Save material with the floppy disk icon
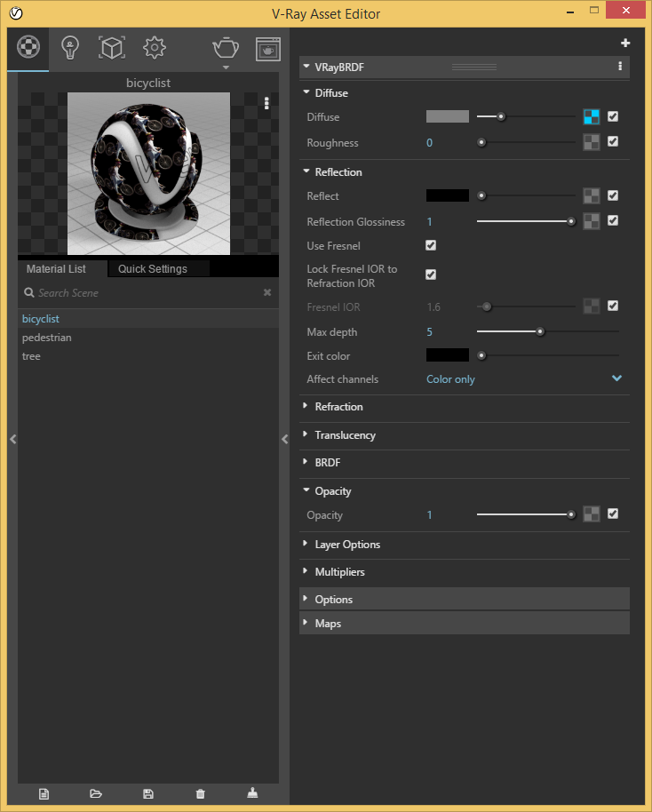652x812 pixels. [x=148, y=794]
